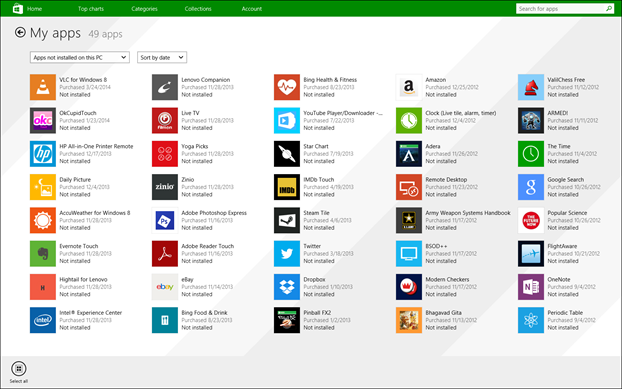This screenshot has height=389, width=622.
Task: Click the Yoga Picks icon
Action: [165, 154]
